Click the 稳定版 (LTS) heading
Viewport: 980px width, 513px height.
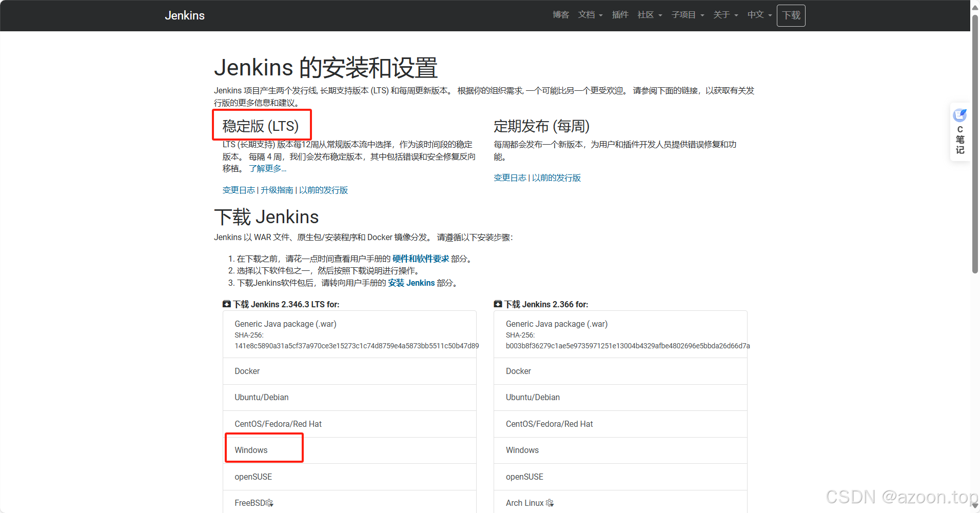pos(261,126)
